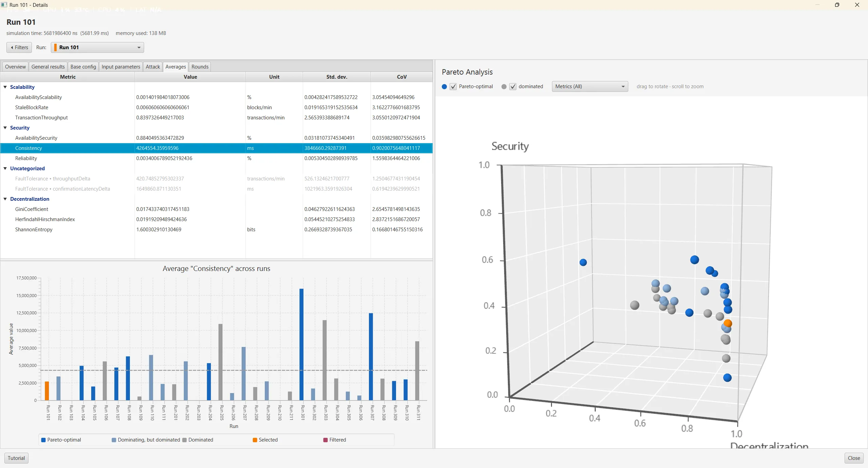Click the Close button at bottom right
The image size is (868, 468).
click(854, 458)
